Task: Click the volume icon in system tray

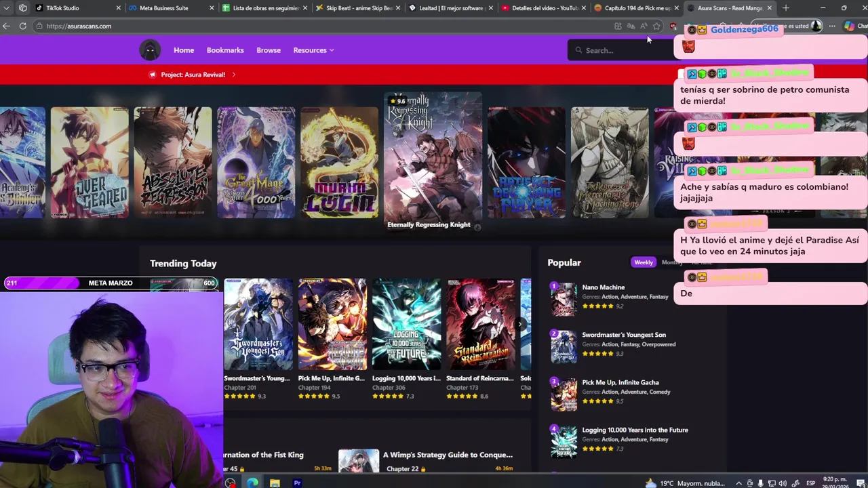Action: [x=783, y=483]
